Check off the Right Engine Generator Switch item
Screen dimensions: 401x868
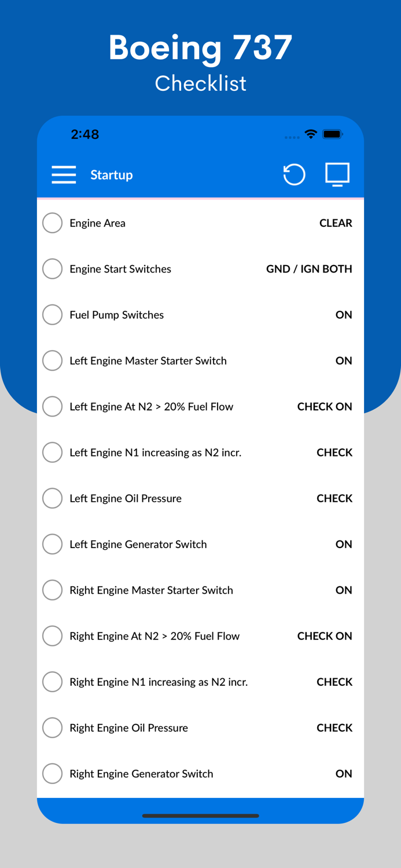click(x=52, y=773)
